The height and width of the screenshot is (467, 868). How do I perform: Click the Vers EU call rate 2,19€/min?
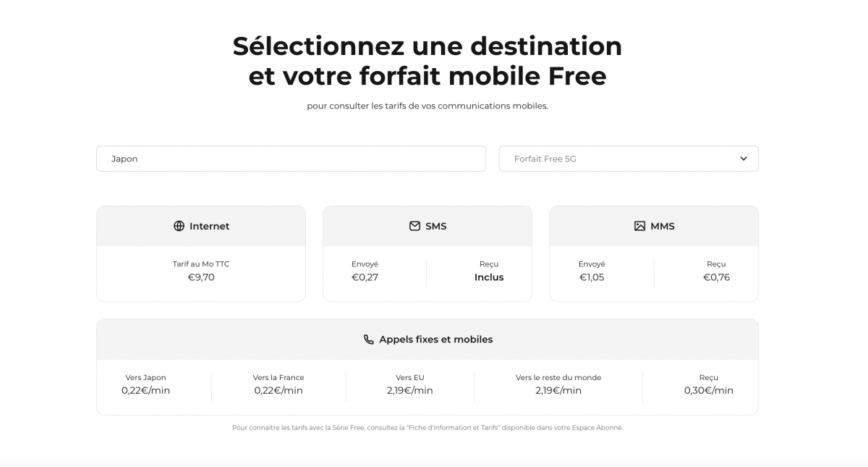[x=409, y=390]
